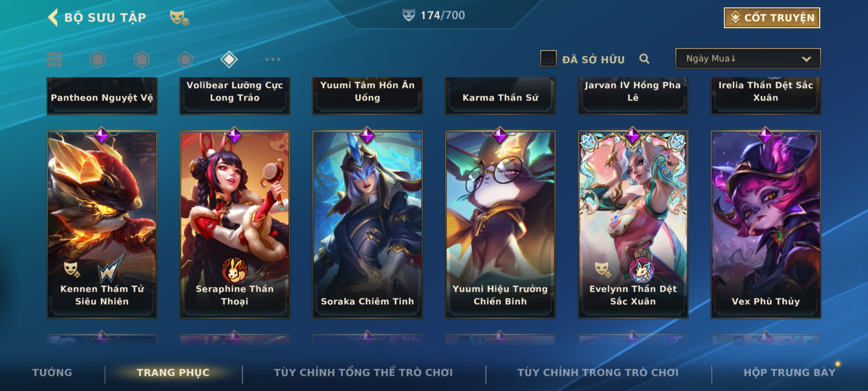Open the three-dots more filters icon

click(273, 59)
